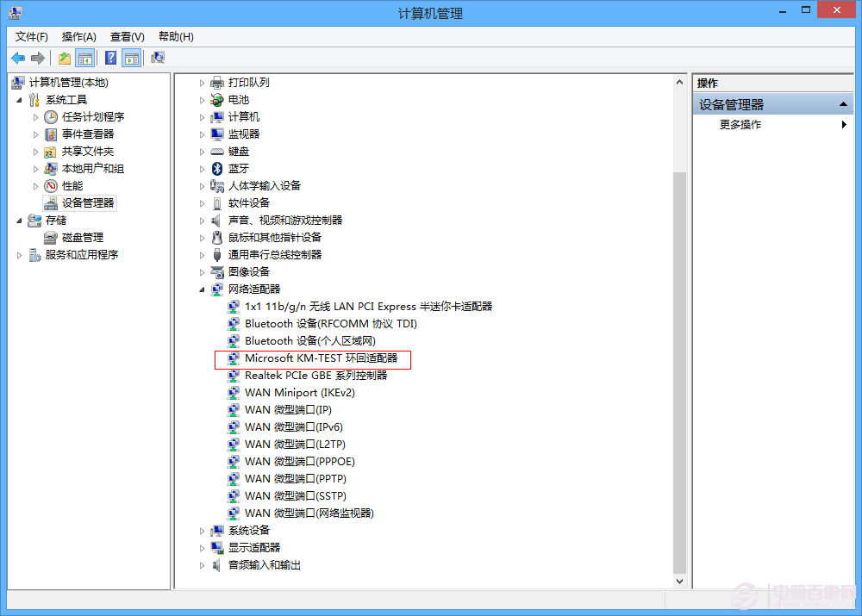The height and width of the screenshot is (616, 862).
Task: Toggle the show/hide Action pane button
Action: (x=131, y=58)
